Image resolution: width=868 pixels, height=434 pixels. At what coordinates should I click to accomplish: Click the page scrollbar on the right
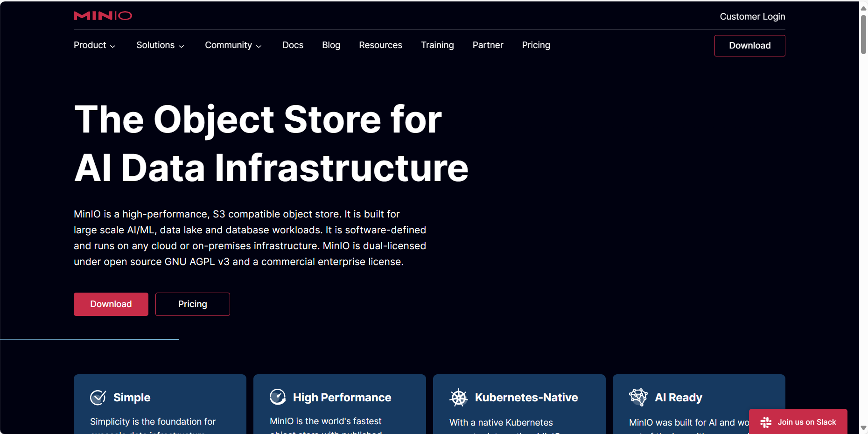point(861,28)
